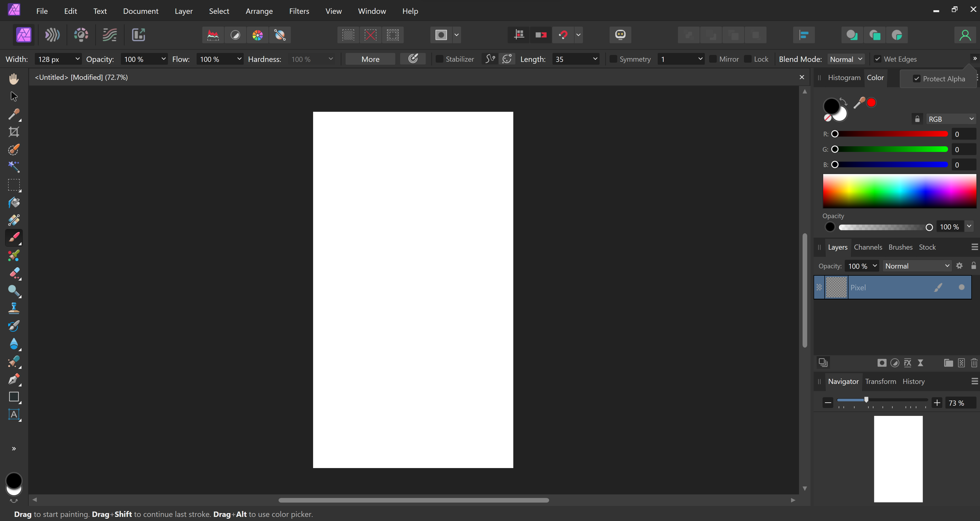The image size is (980, 521).
Task: Open the Assistant manager robot icon
Action: [x=620, y=35]
